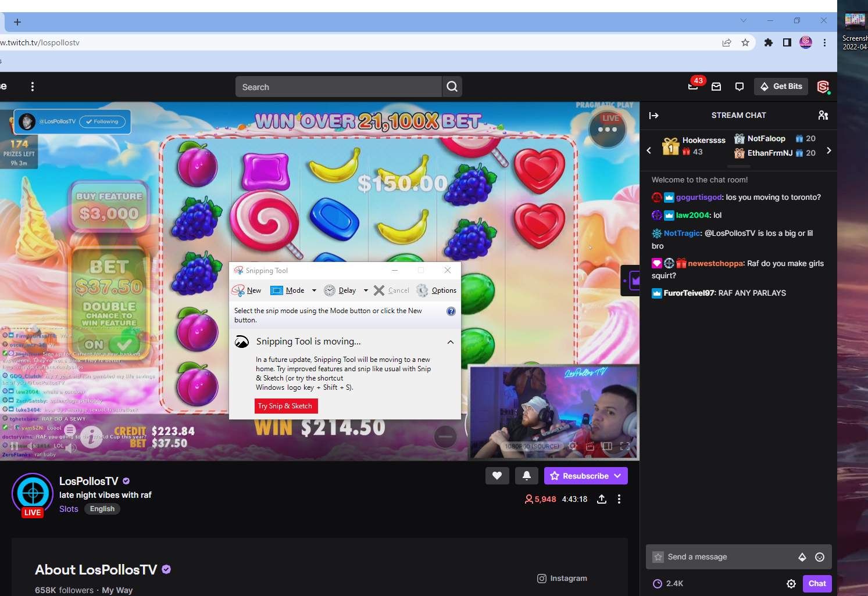
Task: Share this page from address bar
Action: click(727, 42)
